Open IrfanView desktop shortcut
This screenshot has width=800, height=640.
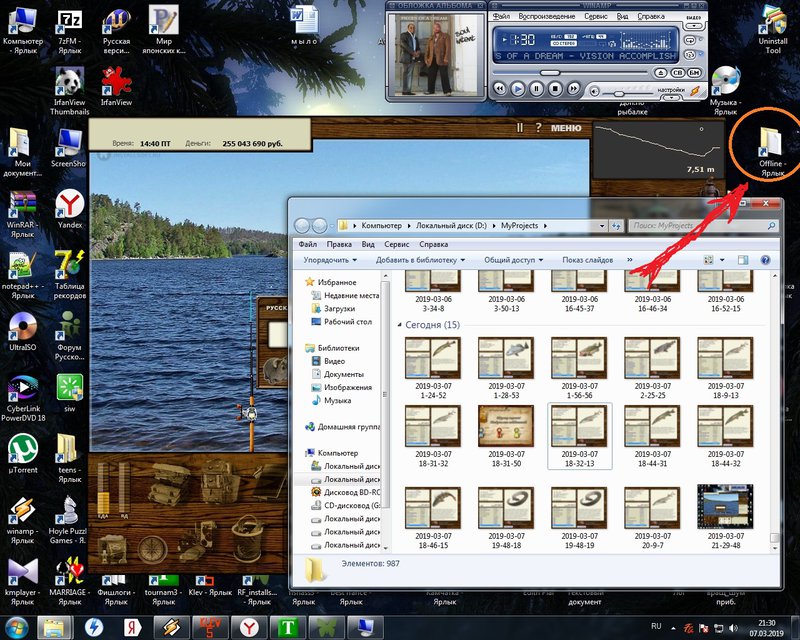[116, 87]
